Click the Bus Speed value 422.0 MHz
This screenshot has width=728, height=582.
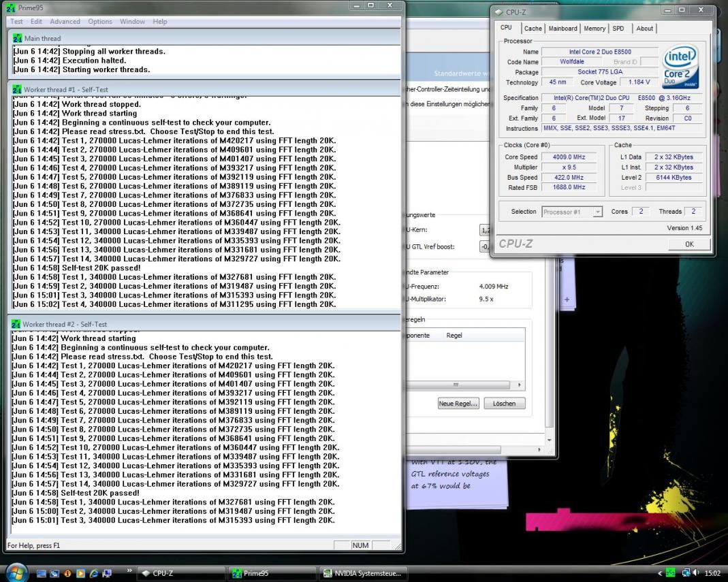tap(569, 177)
